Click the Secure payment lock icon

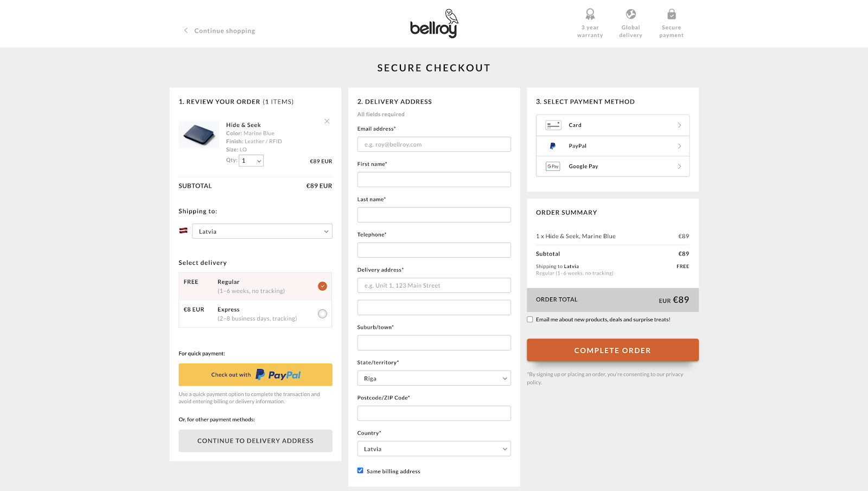(671, 14)
